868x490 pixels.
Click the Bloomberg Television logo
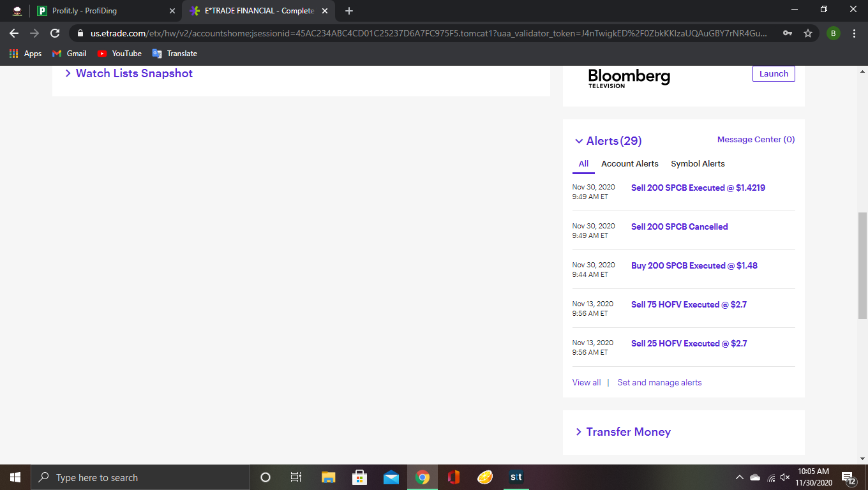[x=629, y=78]
